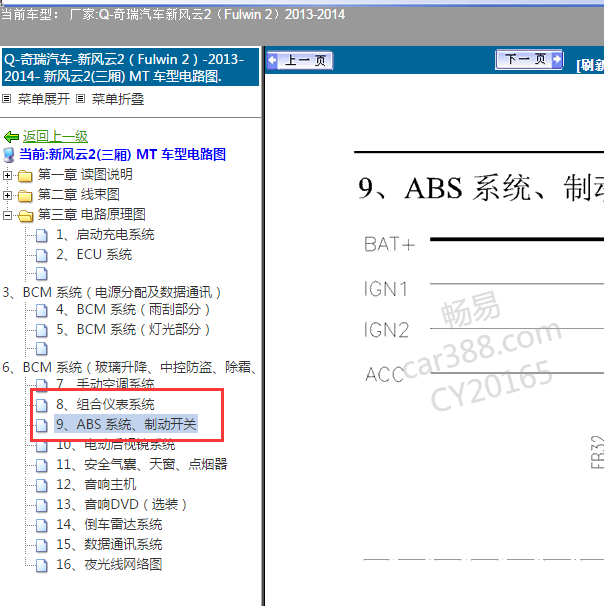Viewport: 604px width, 606px height.
Task: Click the IGN1 label in diagram
Action: tap(386, 289)
